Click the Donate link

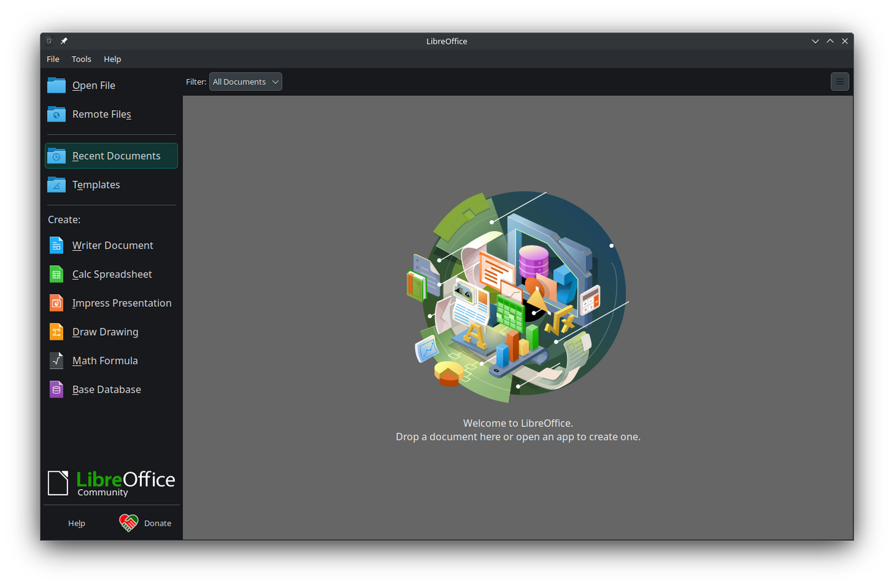[x=158, y=522]
